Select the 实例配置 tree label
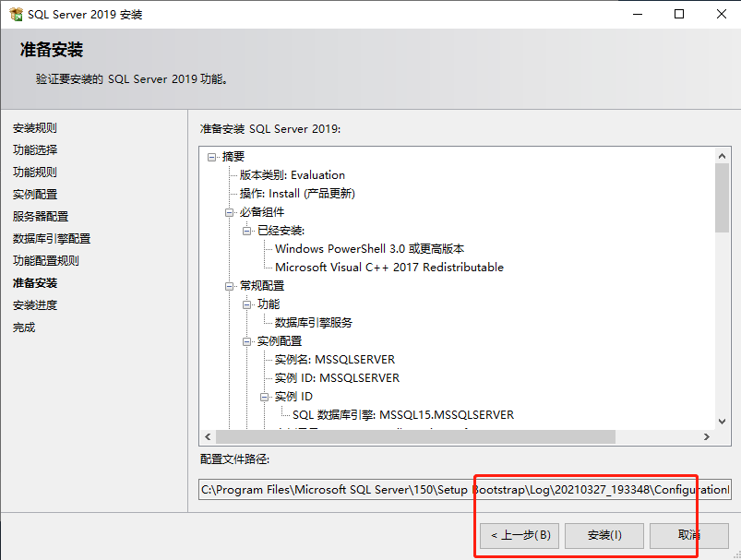Screen dimensions: 741x560 click(280, 341)
